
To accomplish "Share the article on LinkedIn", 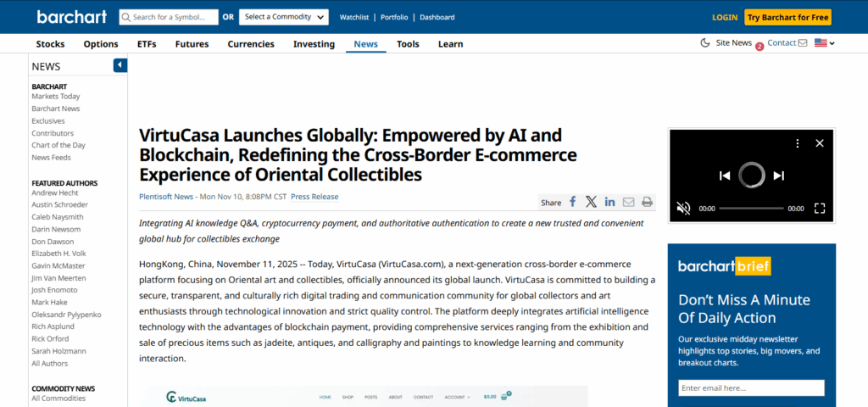I will [x=609, y=202].
